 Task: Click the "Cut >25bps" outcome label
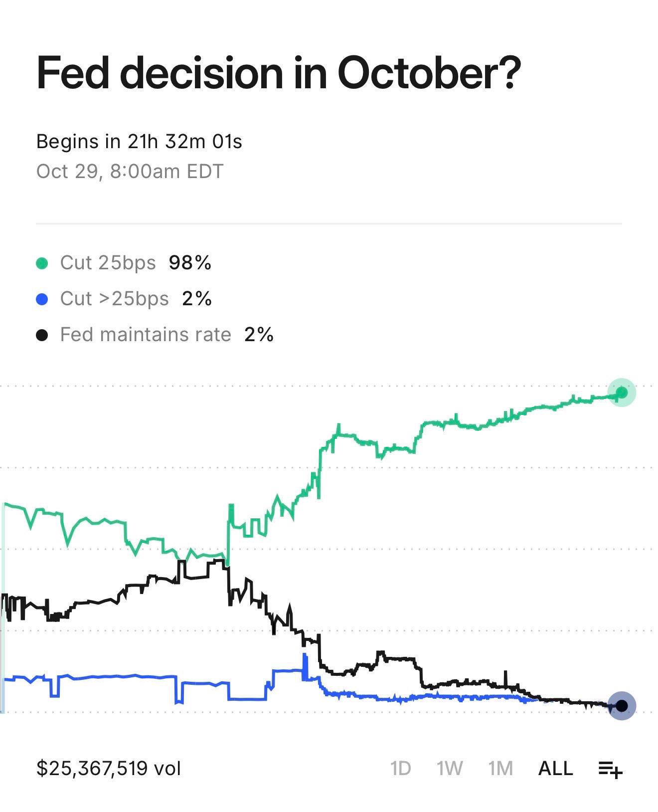[114, 299]
